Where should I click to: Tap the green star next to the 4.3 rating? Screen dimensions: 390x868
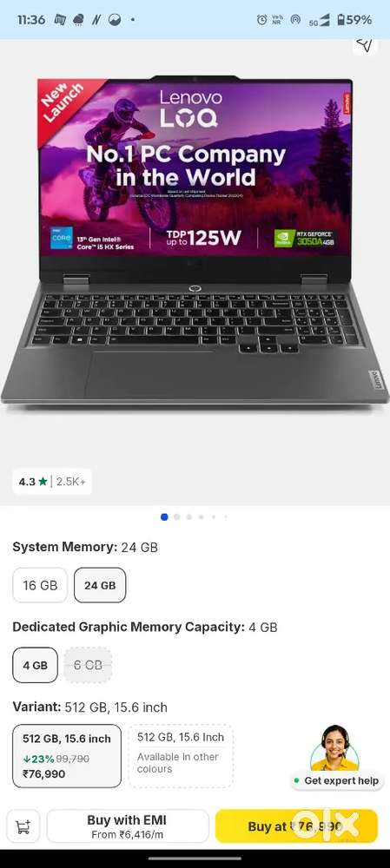(43, 482)
